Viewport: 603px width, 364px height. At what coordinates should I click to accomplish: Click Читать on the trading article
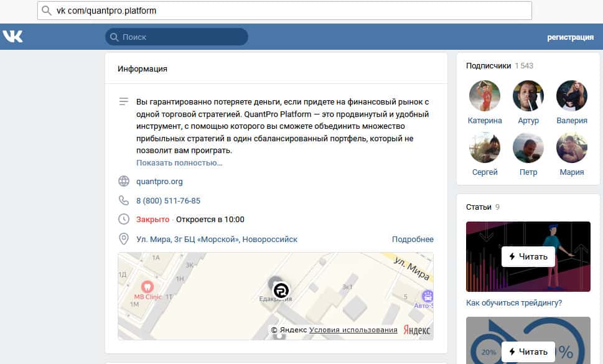click(x=528, y=256)
